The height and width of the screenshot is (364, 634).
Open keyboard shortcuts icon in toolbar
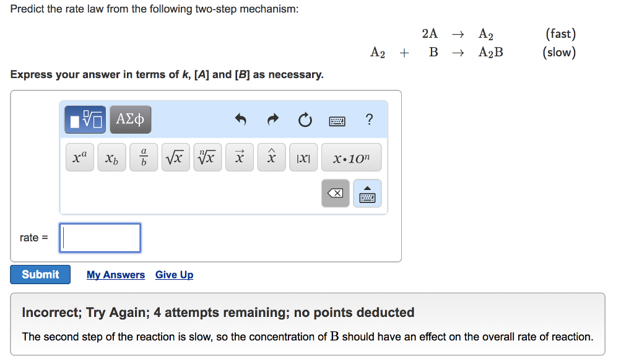click(337, 121)
